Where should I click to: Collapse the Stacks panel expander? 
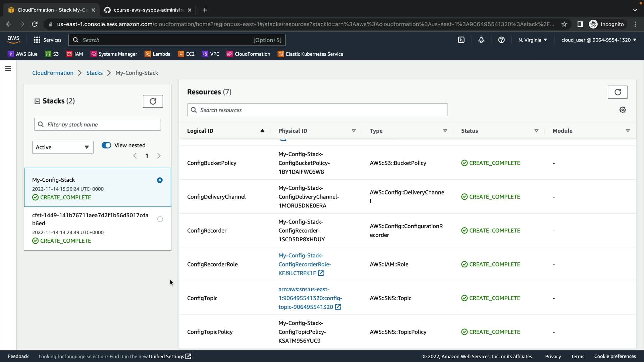[x=37, y=101]
